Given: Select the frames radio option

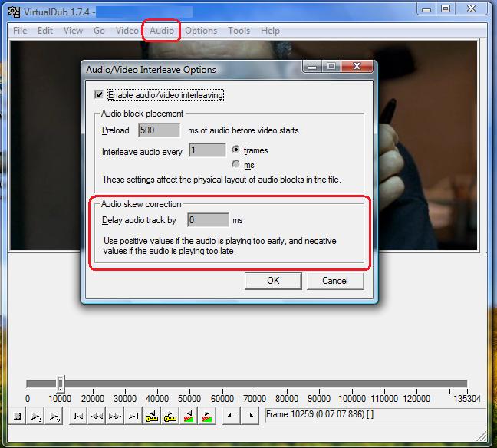Looking at the screenshot, I should click(x=235, y=149).
